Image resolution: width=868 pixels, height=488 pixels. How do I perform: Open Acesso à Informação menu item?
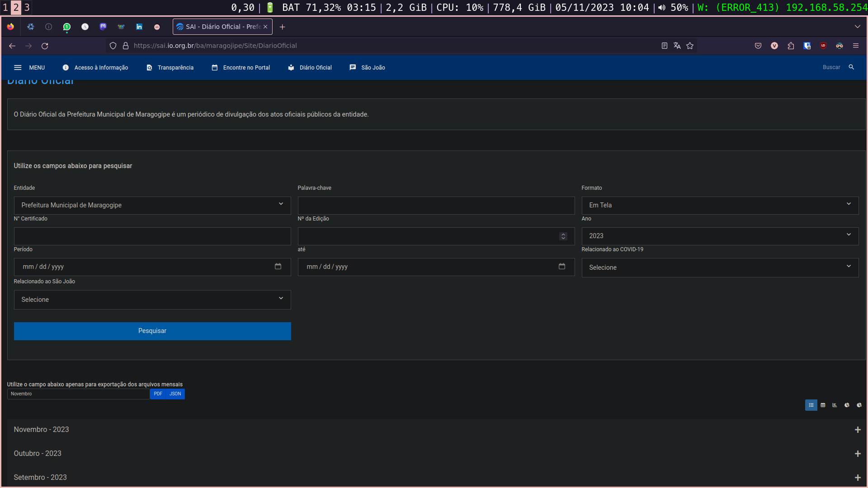coord(95,67)
